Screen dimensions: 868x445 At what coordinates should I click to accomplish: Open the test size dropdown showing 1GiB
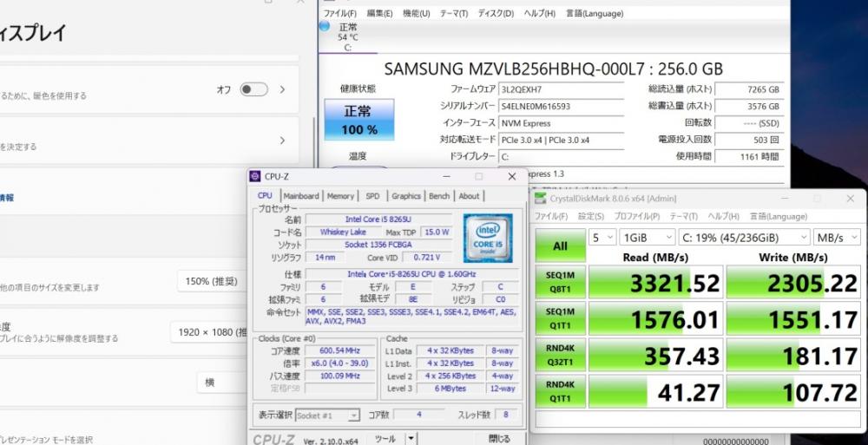tap(647, 238)
